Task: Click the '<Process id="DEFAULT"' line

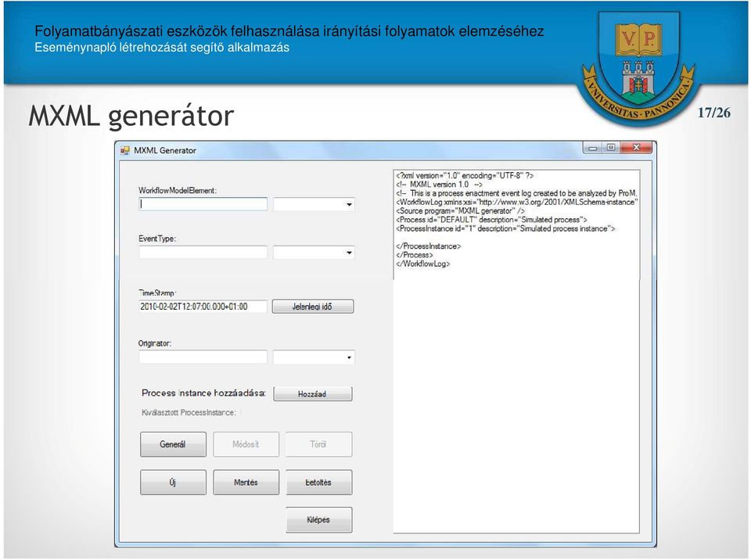Action: coord(491,220)
